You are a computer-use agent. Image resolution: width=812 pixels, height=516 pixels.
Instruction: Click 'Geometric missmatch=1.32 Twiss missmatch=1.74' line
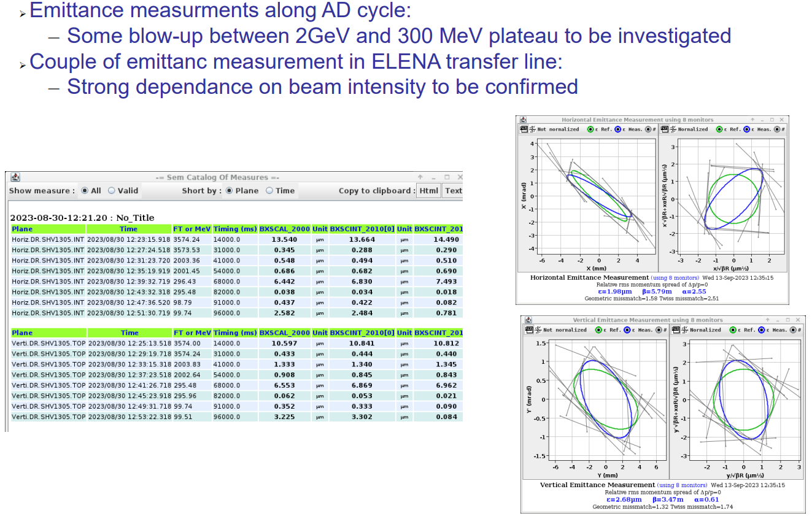662,507
